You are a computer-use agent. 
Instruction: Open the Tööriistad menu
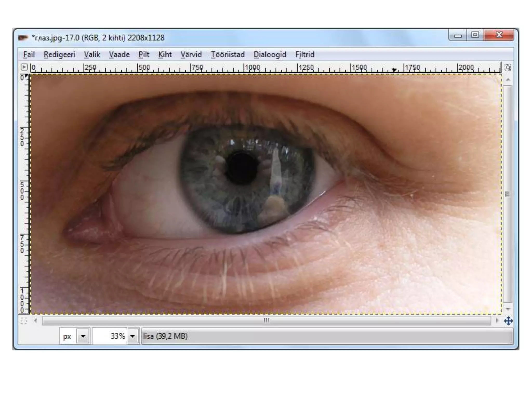pyautogui.click(x=228, y=55)
